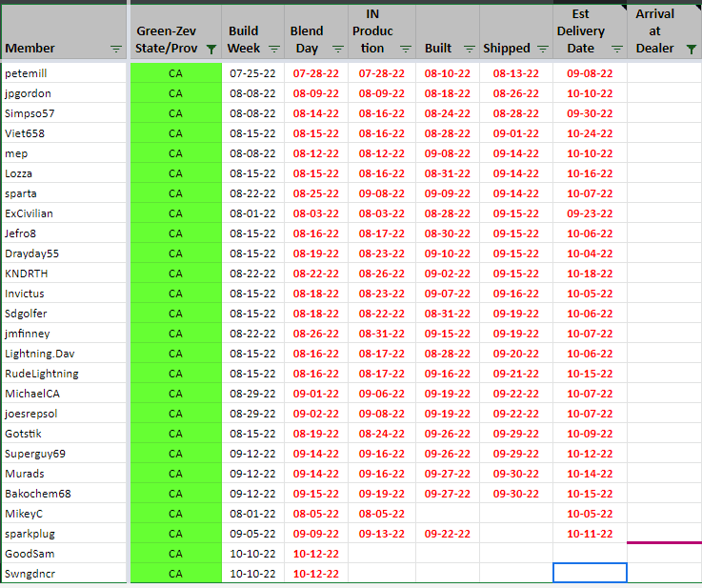Click the empty Est Delivery cell for Swngdncr
The image size is (702, 588).
(x=590, y=574)
